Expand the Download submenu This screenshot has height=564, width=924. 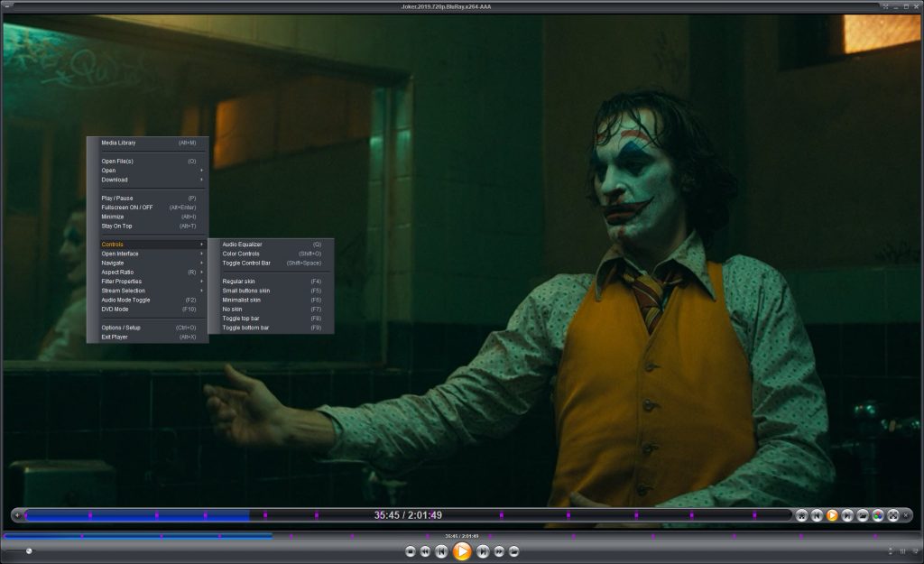tap(148, 180)
